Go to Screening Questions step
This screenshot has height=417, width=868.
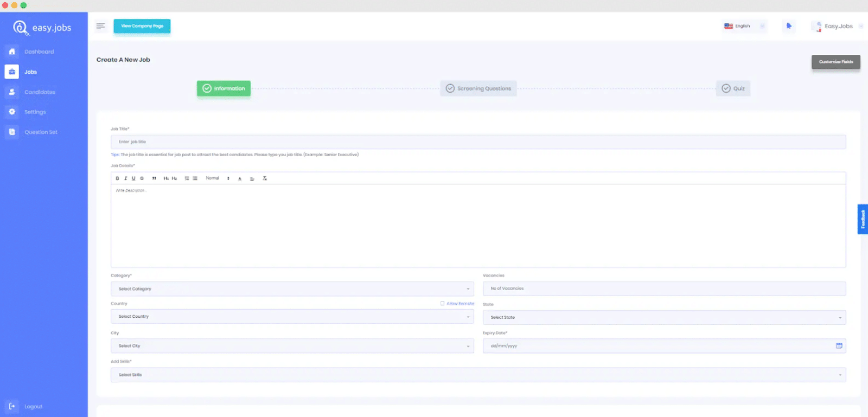point(478,88)
